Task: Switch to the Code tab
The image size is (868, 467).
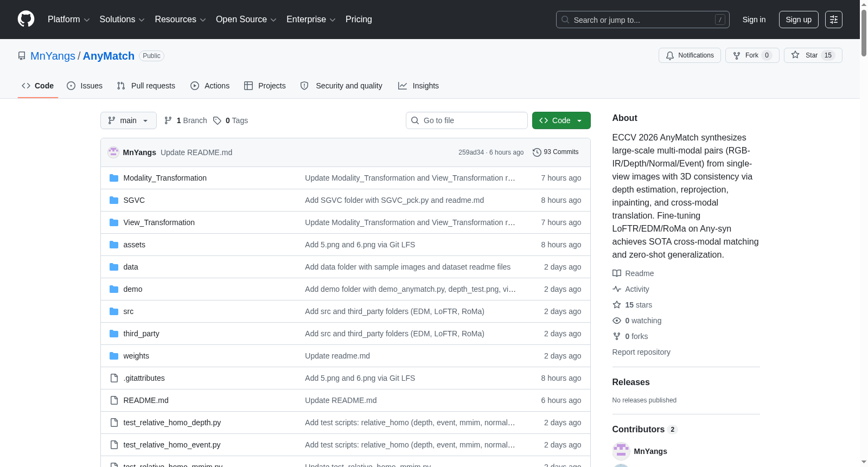Action: pos(38,86)
